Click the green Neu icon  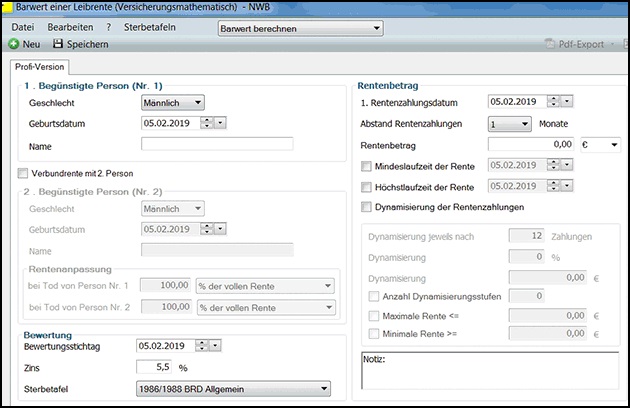click(x=14, y=45)
